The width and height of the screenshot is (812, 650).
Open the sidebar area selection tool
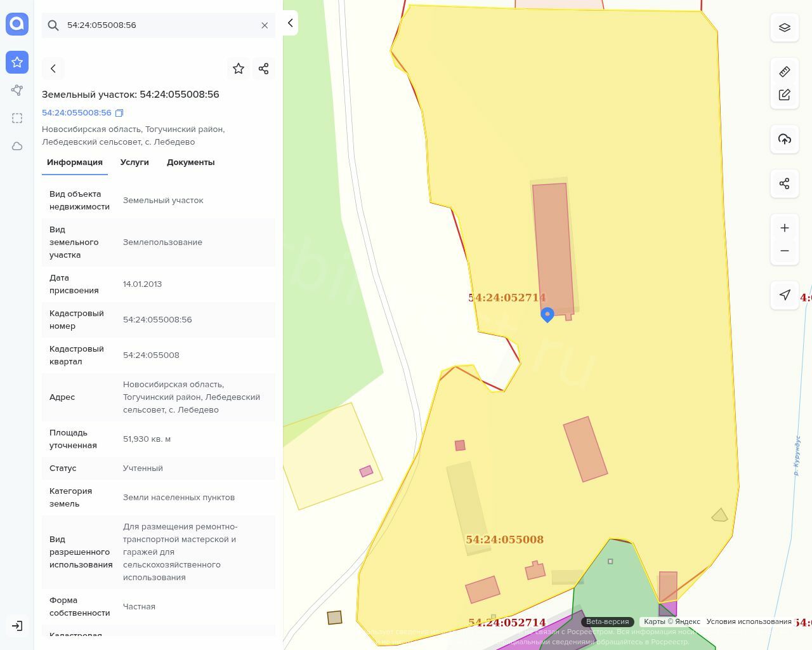(x=17, y=118)
